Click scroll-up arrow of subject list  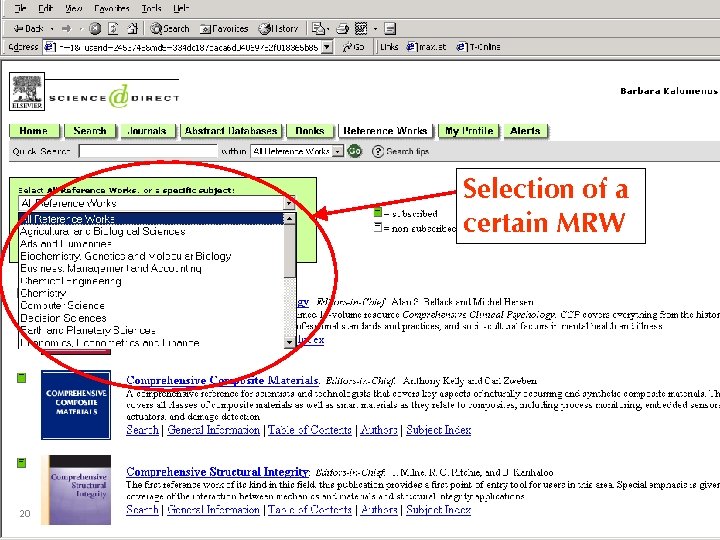[289, 219]
